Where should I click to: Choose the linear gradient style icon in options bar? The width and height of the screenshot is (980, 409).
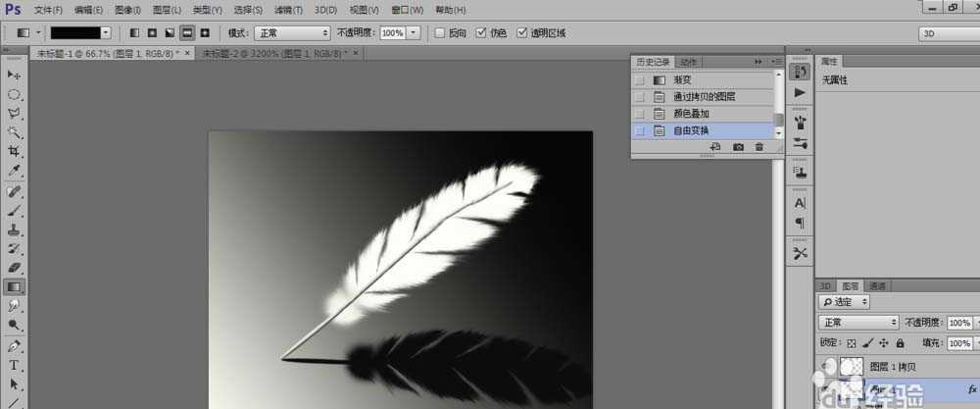[134, 32]
